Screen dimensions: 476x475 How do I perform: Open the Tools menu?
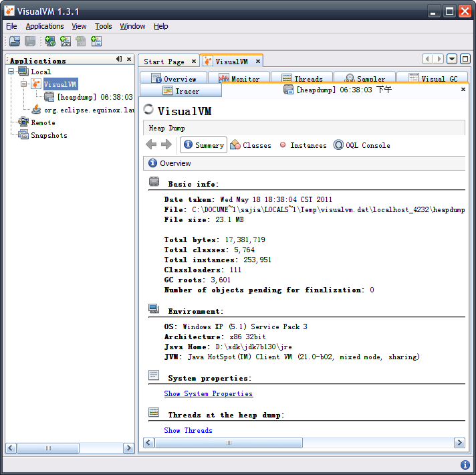click(x=103, y=26)
